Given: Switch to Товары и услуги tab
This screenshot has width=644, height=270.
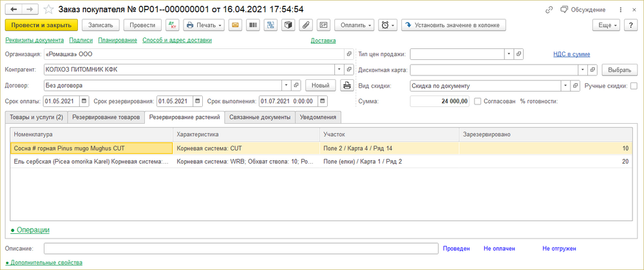Looking at the screenshot, I should (36, 117).
